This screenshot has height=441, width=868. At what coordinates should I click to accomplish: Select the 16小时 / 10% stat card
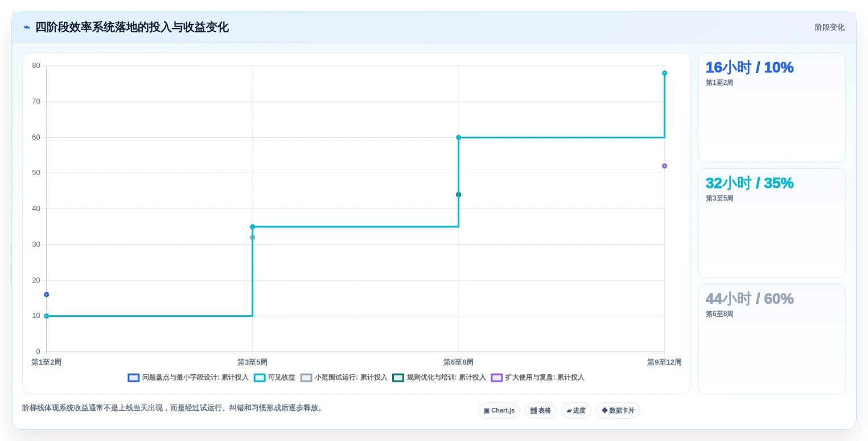click(x=771, y=107)
